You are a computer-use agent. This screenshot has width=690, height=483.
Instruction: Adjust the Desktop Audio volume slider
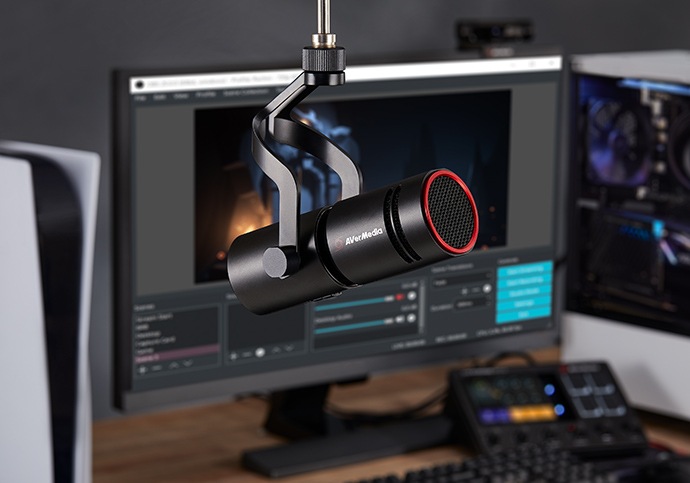[x=354, y=325]
